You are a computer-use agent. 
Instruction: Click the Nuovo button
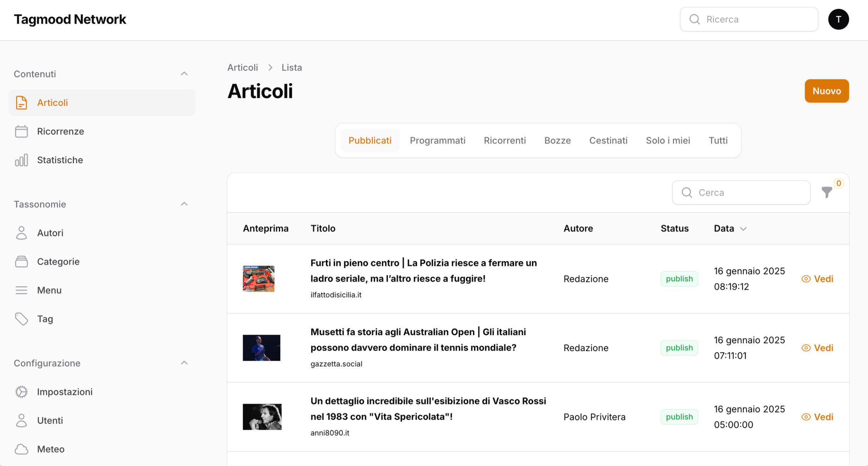point(827,91)
